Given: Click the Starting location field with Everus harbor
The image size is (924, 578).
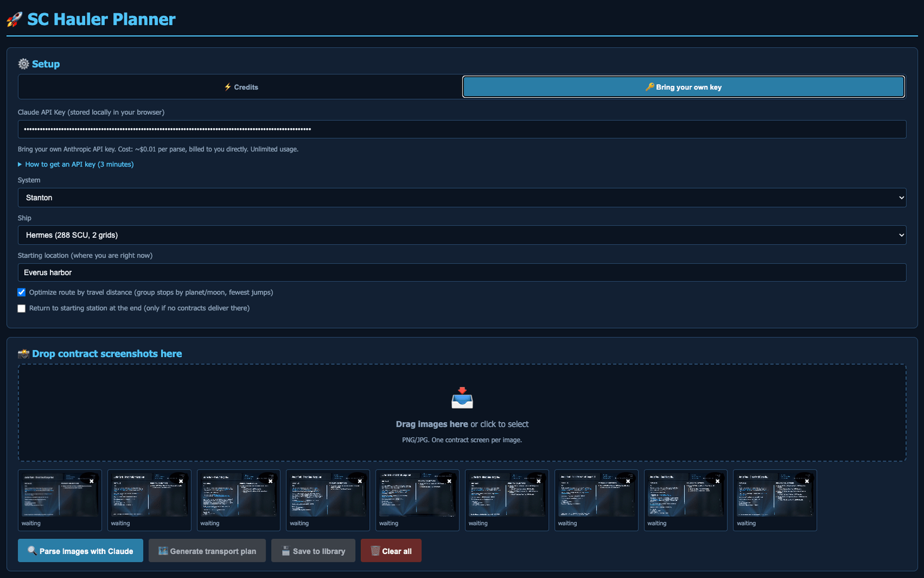Looking at the screenshot, I should coord(462,273).
